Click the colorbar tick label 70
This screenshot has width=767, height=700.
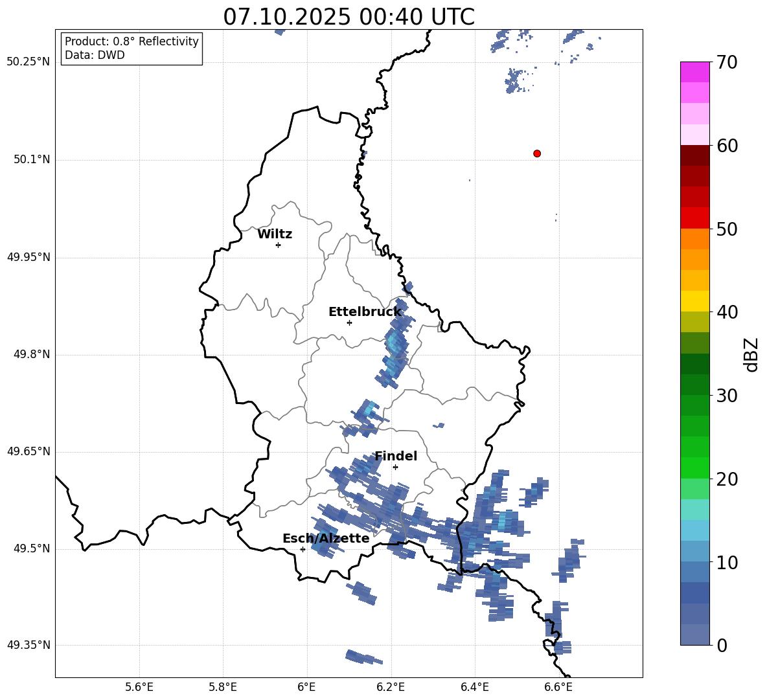point(727,62)
